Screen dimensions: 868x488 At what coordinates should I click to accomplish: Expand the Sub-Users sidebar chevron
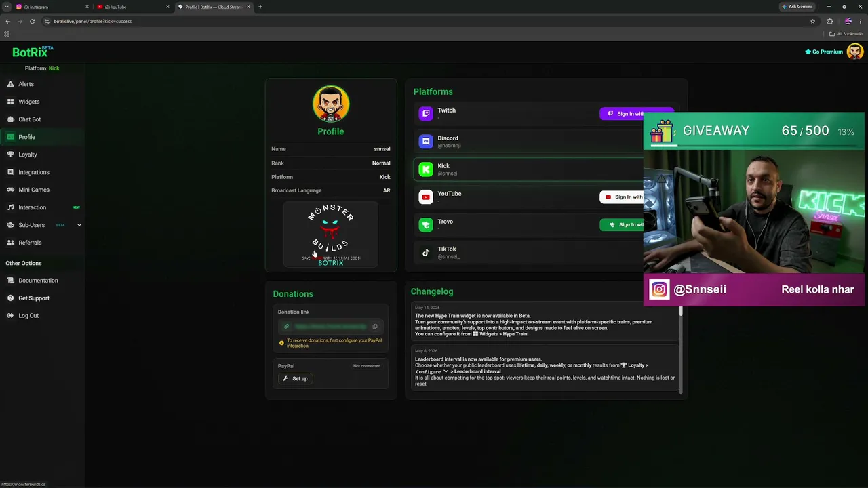tap(79, 225)
